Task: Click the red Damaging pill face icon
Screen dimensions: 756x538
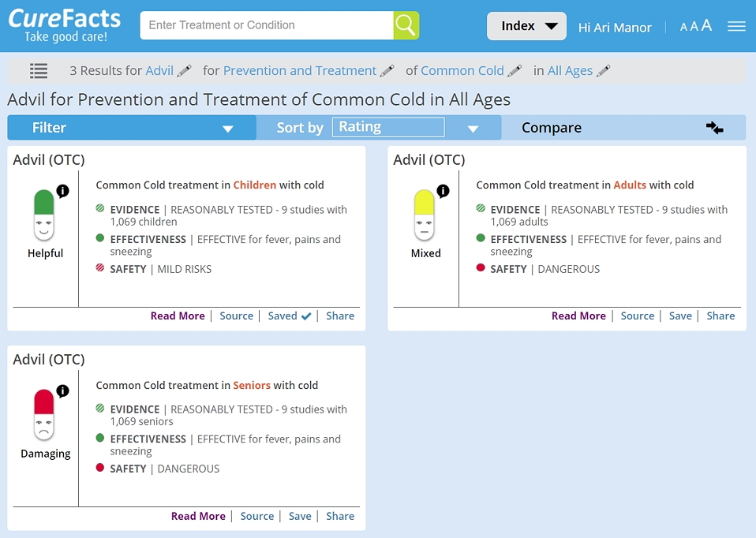Action: point(44,415)
